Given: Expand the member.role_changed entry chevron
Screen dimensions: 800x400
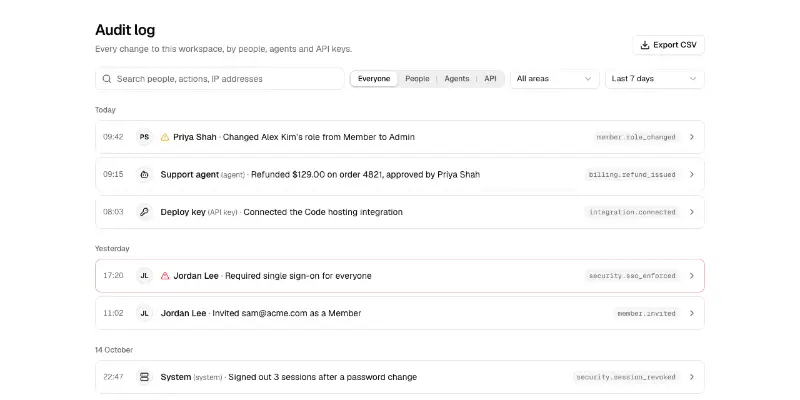Looking at the screenshot, I should tap(692, 137).
